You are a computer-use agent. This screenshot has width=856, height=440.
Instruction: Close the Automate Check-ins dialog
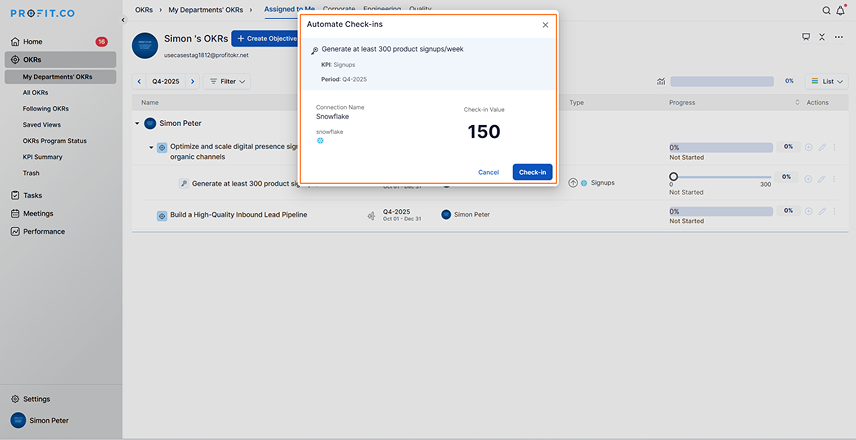[545, 25]
